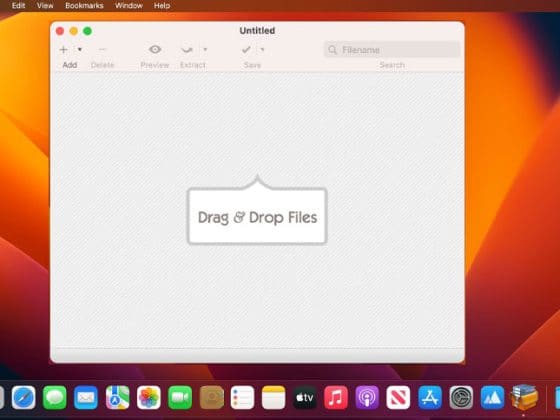
Task: Expand the Save dropdown arrow
Action: coord(262,50)
